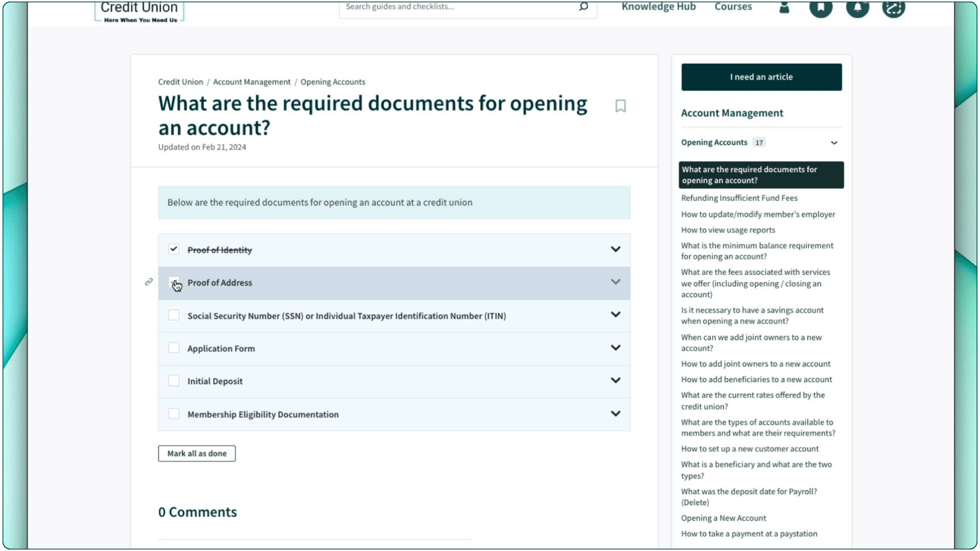Enable the Application Form checkbox

click(173, 348)
